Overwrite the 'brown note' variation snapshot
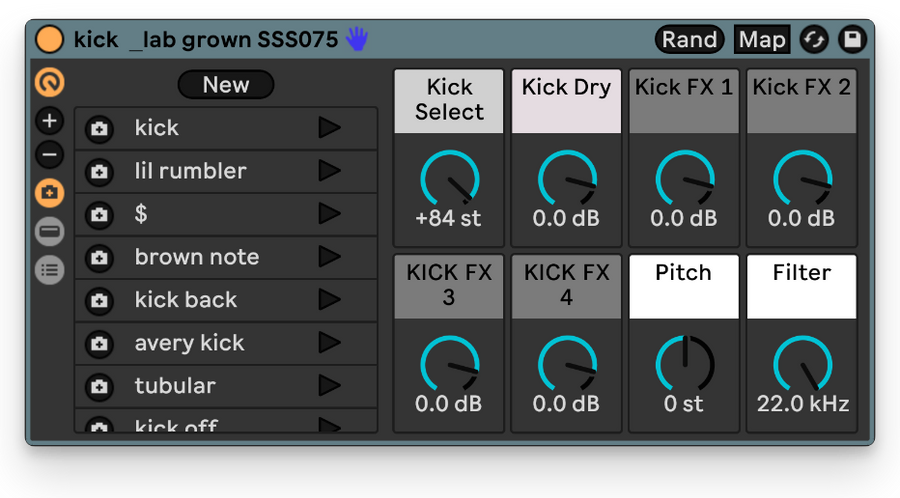The height and width of the screenshot is (498, 900). click(99, 258)
